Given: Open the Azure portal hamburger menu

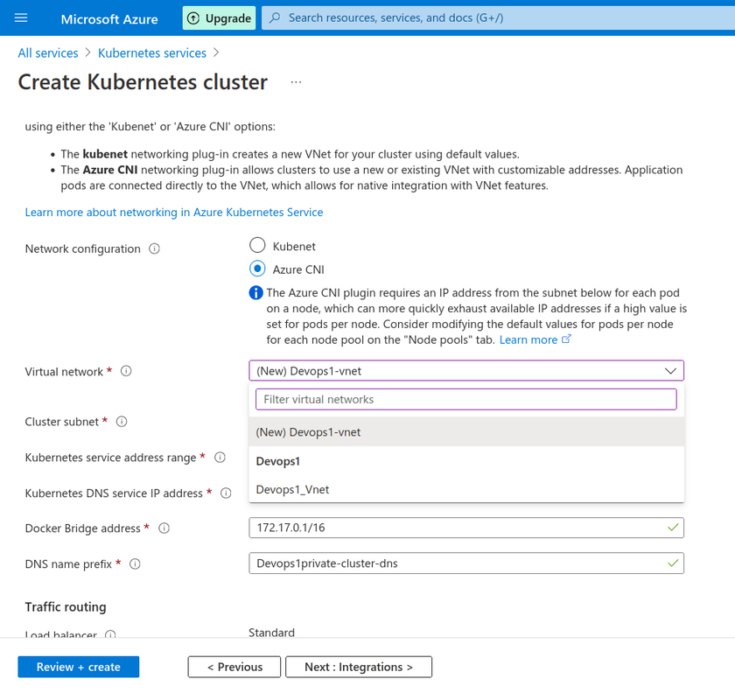Looking at the screenshot, I should pos(21,17).
